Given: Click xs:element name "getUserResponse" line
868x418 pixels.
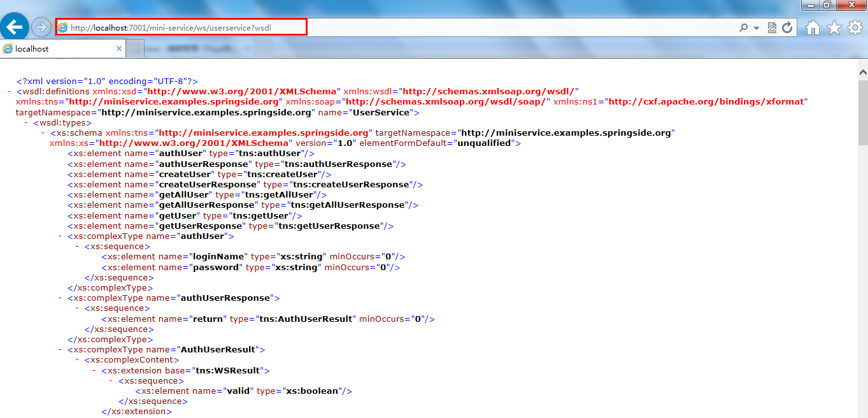Looking at the screenshot, I should pos(231,226).
